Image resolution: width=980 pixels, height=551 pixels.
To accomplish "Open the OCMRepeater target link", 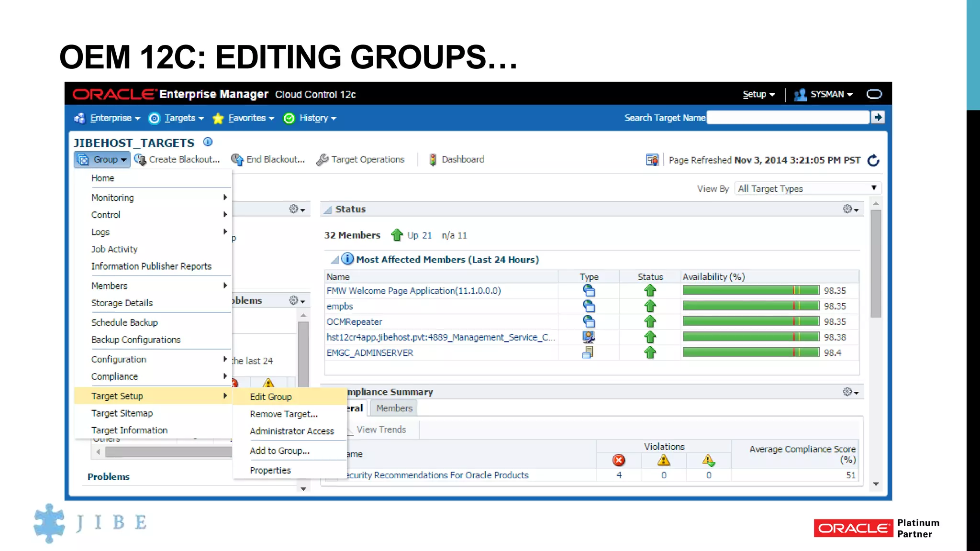I will [354, 321].
